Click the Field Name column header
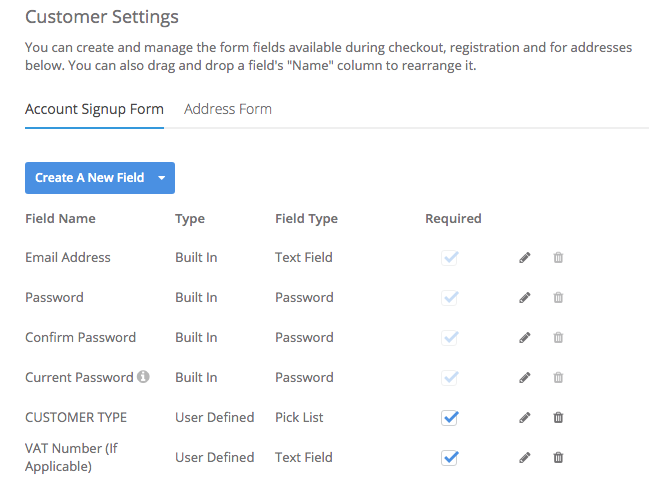Screen dimensions: 649x483 60,218
